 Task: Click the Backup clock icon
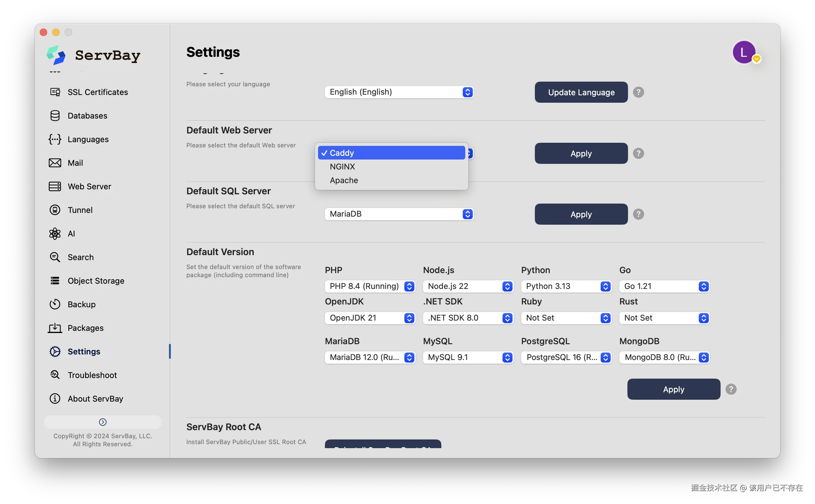coord(55,304)
